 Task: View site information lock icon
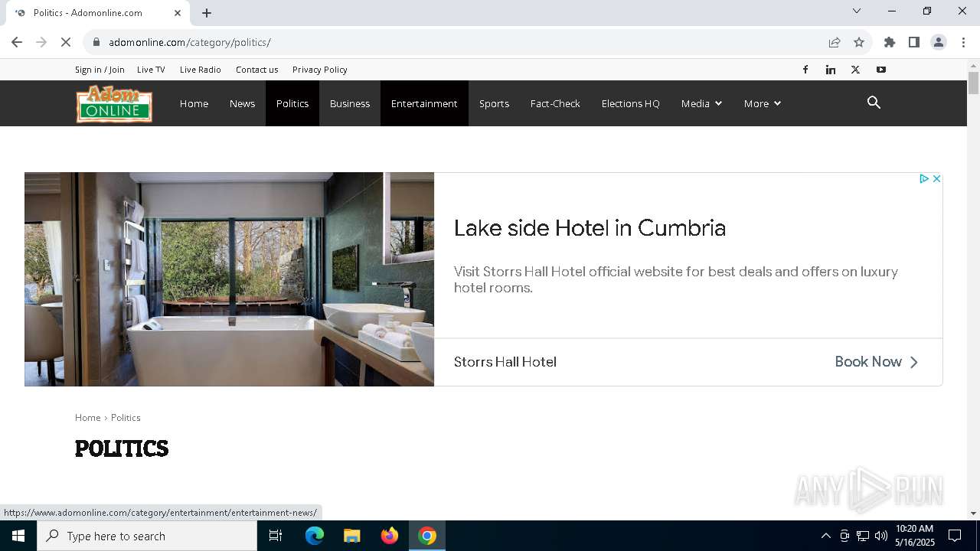[x=96, y=42]
